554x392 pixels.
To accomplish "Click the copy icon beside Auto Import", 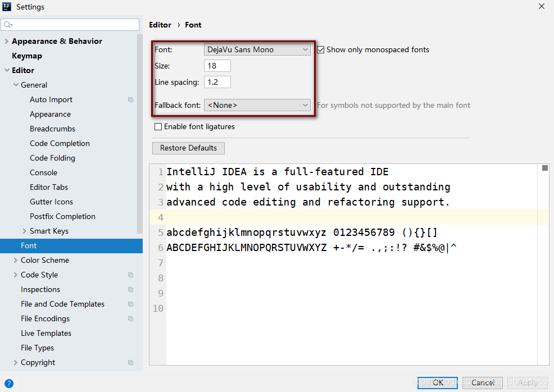I will (x=131, y=100).
